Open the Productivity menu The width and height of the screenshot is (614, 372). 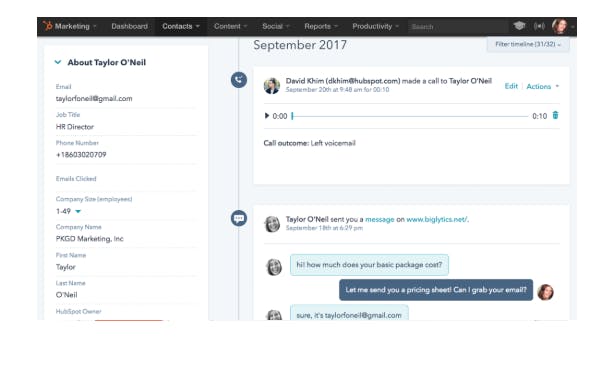(x=376, y=26)
